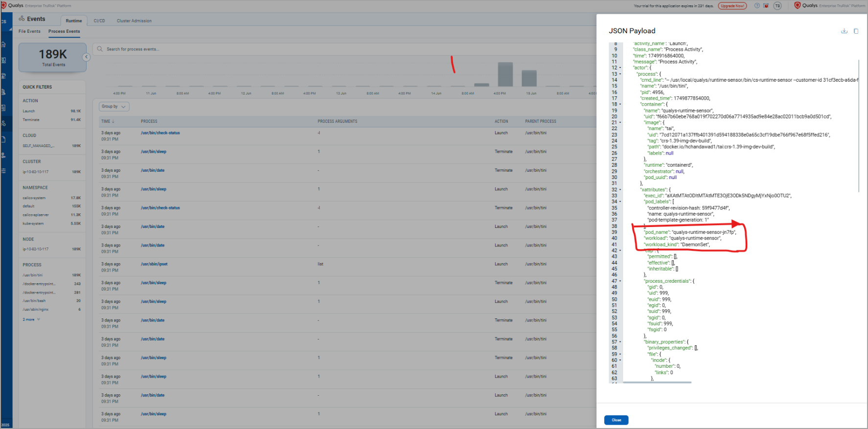Select the File Events sub-tab

[x=29, y=31]
